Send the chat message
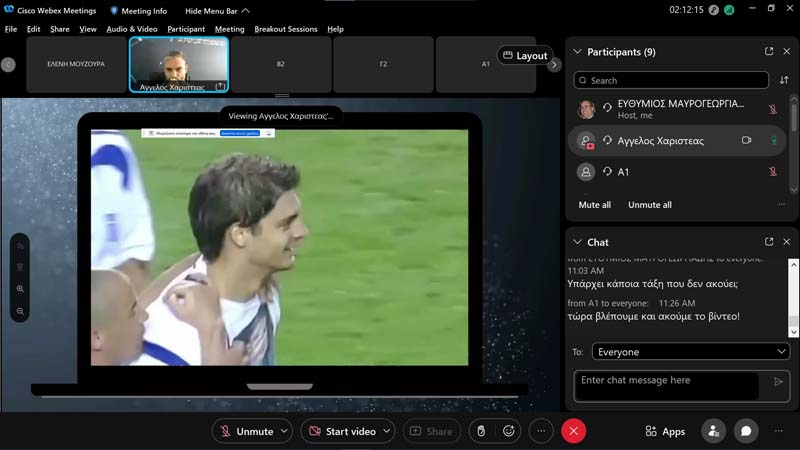Screen dimensions: 800x450 778,382
